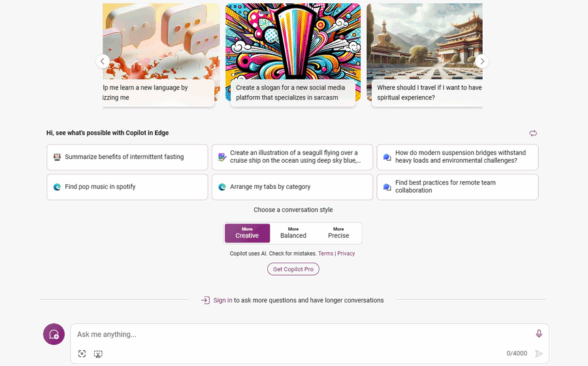
Task: Click the speech bubbles carousel image
Action: (161, 41)
